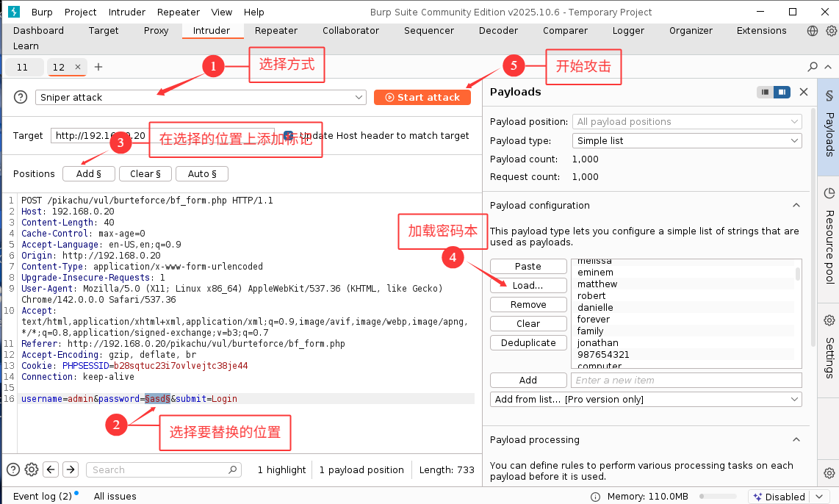Open the View menu
The image size is (839, 504).
click(222, 12)
